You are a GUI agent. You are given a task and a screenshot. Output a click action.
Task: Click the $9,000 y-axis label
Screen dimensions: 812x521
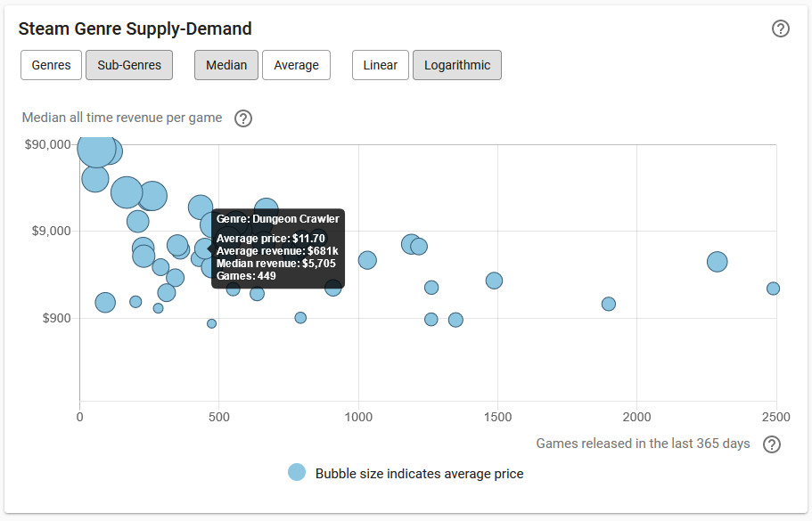(52, 231)
